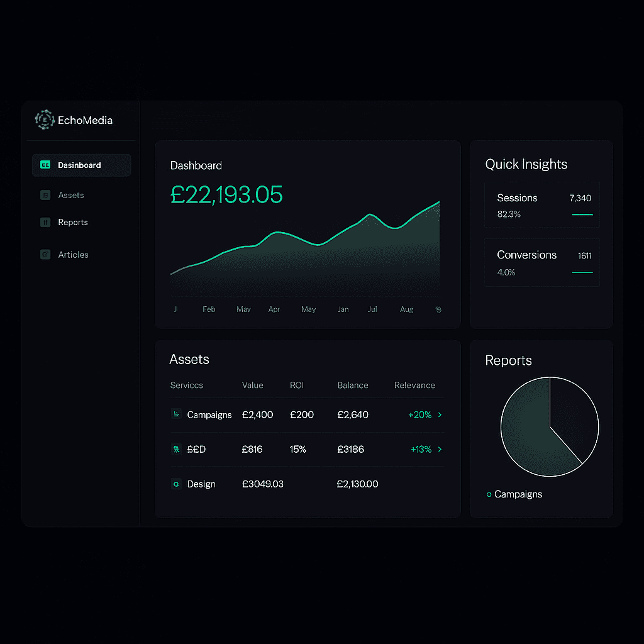The image size is (644, 644).
Task: Click the £22,193.05 total amount
Action: [x=226, y=195]
